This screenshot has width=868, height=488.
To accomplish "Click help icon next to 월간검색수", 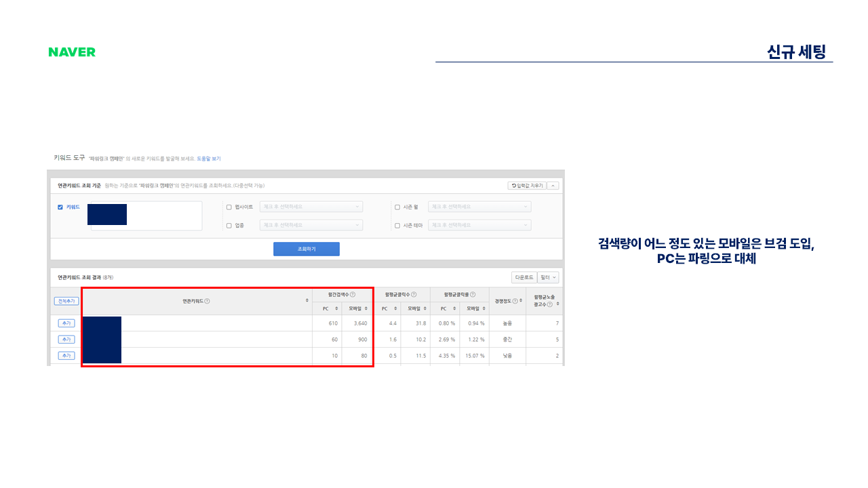I will (x=353, y=294).
